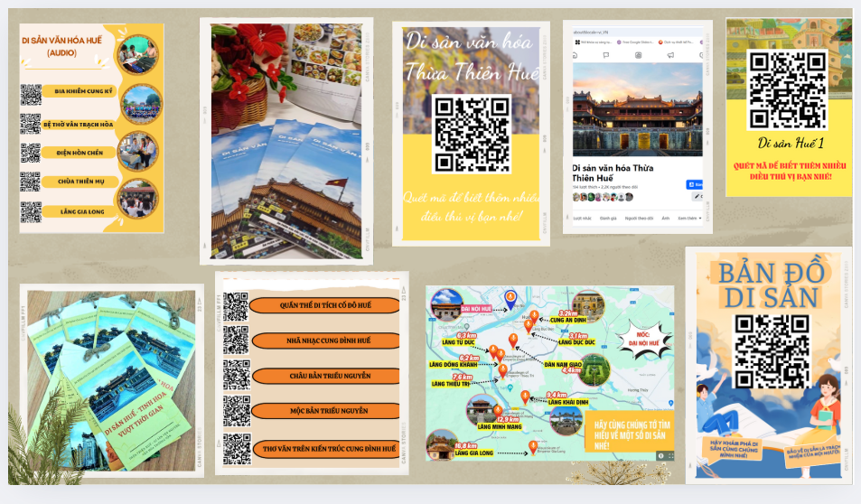This screenshot has height=504, width=861.
Task: Click the 'Bản Đồ Di Sản' poster title
Action: click(772, 285)
